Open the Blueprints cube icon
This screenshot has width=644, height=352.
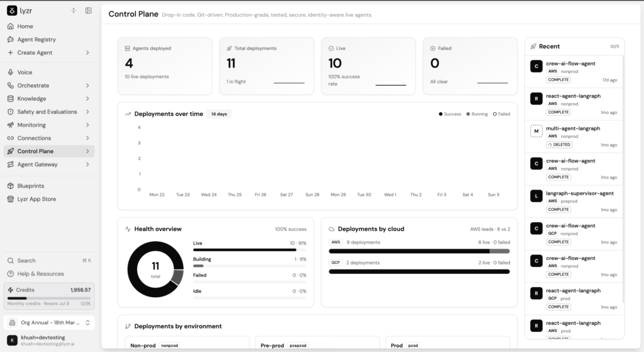[11, 186]
